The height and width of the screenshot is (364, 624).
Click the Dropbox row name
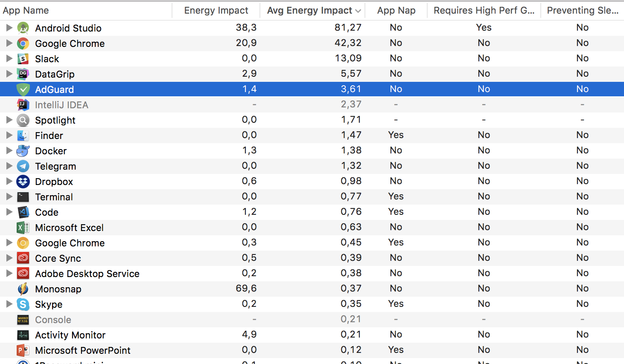click(54, 182)
